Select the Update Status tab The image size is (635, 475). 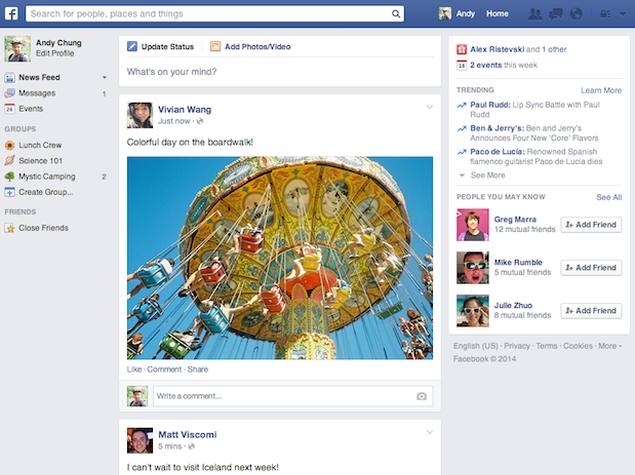[161, 47]
